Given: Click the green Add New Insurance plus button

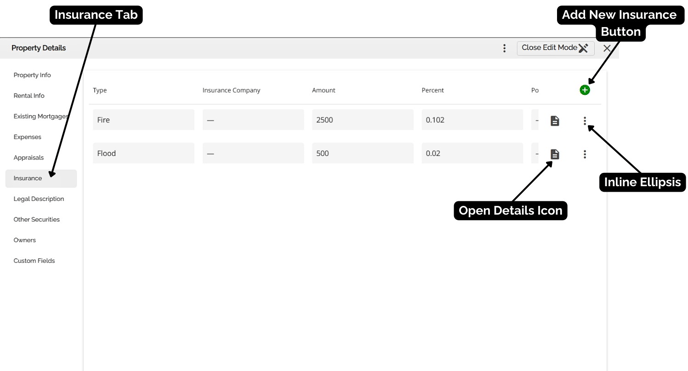Looking at the screenshot, I should click(584, 90).
